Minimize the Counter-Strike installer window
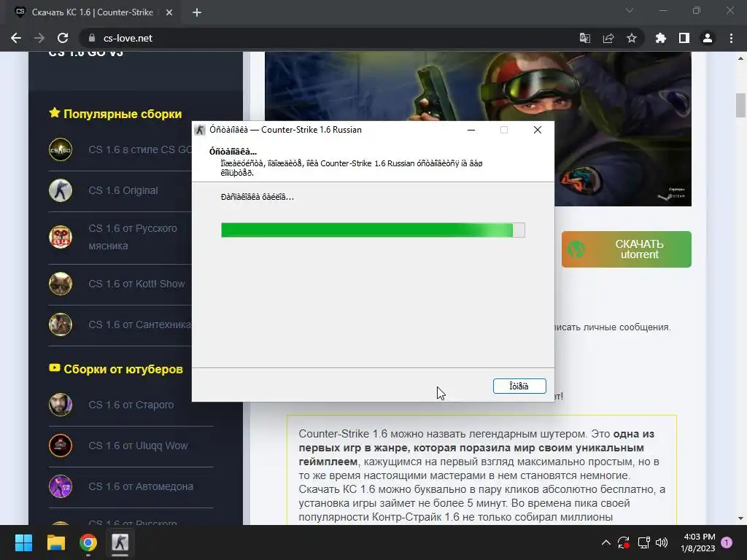 pos(471,130)
